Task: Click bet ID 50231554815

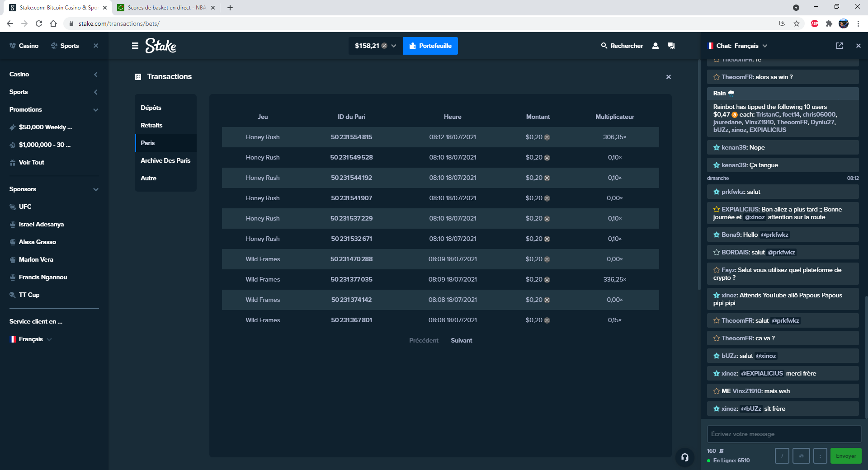Action: point(351,137)
